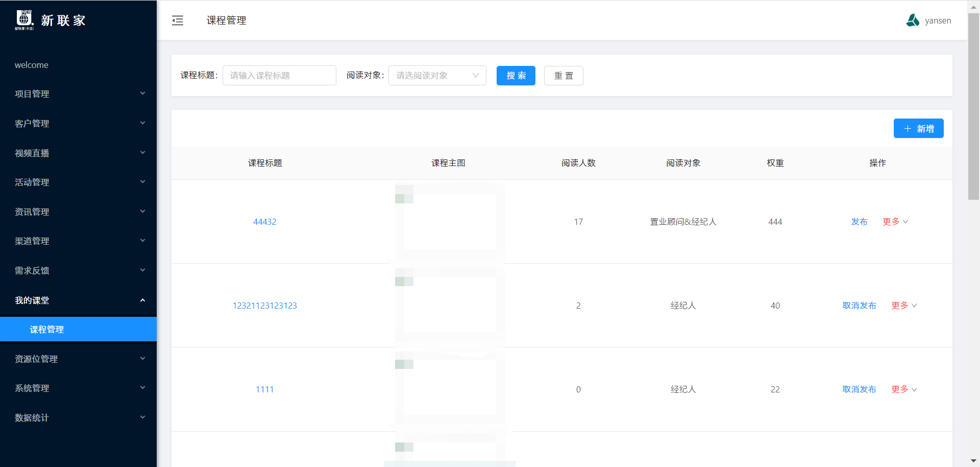Focus the 课程标题 input field

[279, 76]
